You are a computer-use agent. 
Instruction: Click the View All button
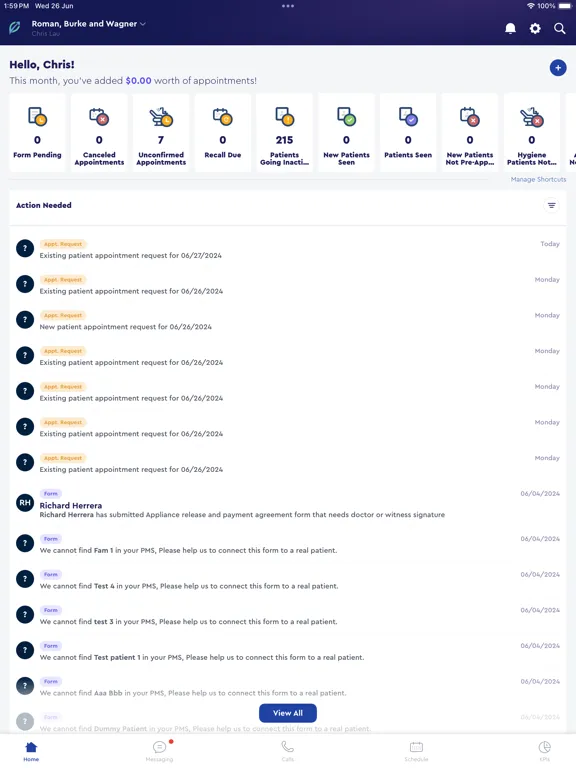(x=288, y=713)
